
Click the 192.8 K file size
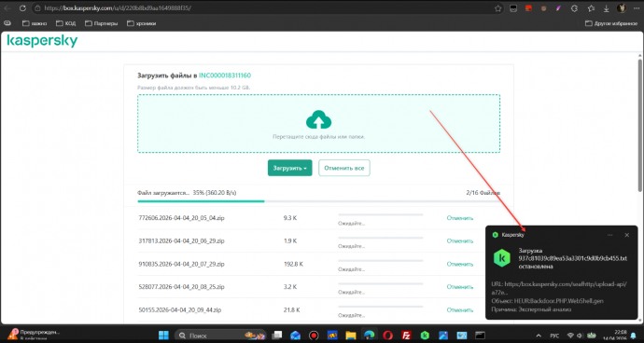click(293, 264)
